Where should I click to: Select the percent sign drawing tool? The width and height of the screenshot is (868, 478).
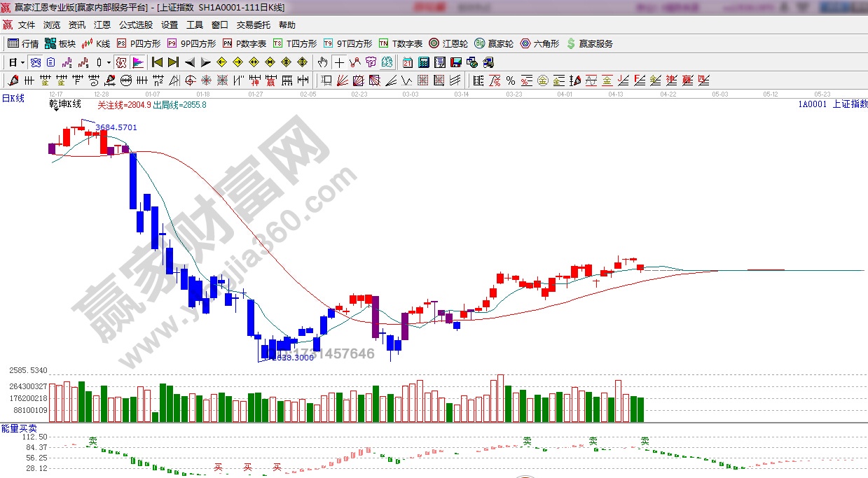pos(511,80)
